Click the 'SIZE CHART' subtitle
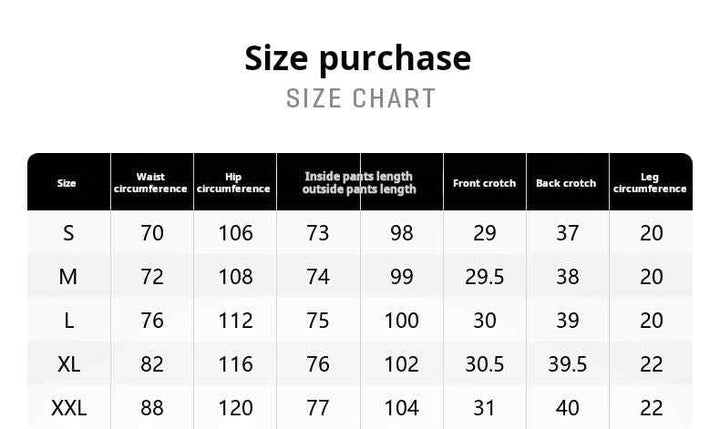The width and height of the screenshot is (720, 429). [361, 98]
